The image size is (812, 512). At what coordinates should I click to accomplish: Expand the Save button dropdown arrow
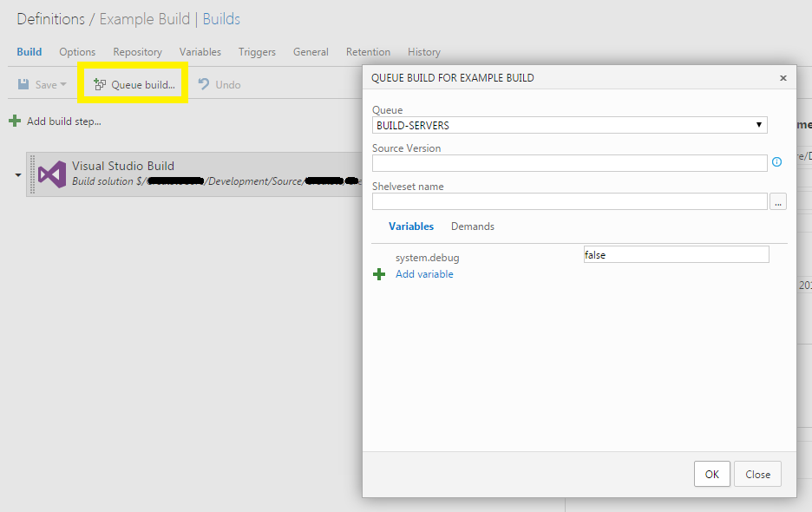tap(62, 83)
